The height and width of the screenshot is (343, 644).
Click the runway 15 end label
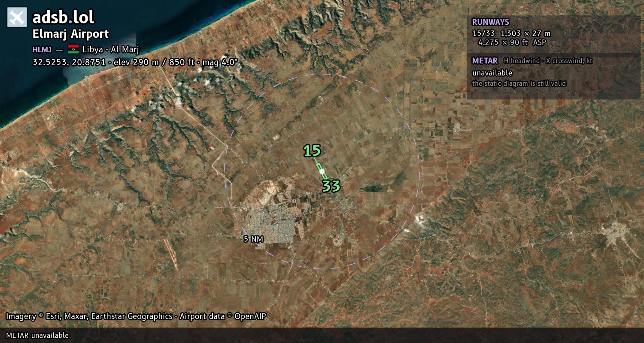coord(312,151)
